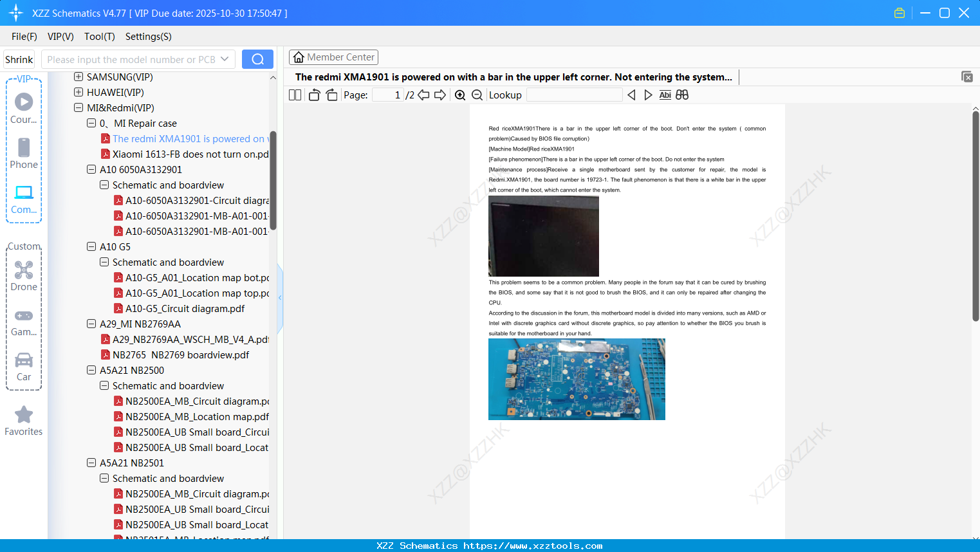980x552 pixels.
Task: Collapse the A29_MI NB2769AA node
Action: coord(91,324)
